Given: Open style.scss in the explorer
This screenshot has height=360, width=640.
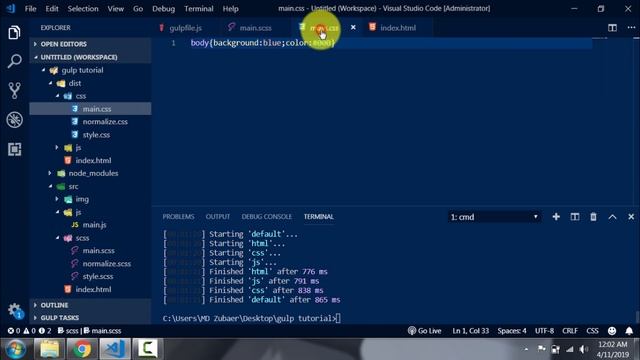Looking at the screenshot, I should coord(98,276).
